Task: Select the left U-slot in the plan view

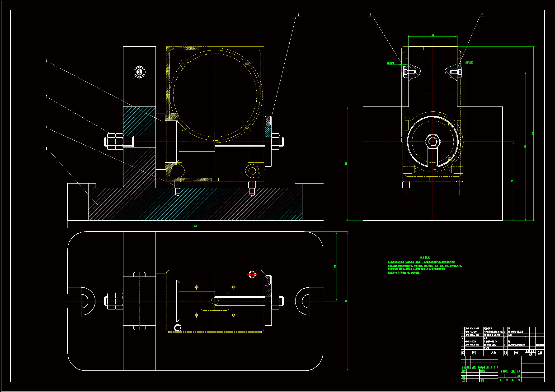Action: click(x=82, y=301)
